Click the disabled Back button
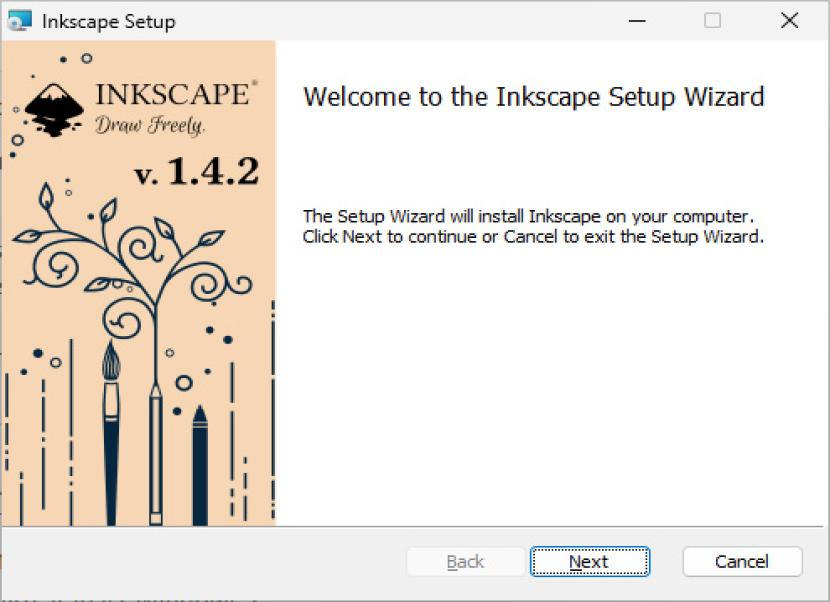830x602 pixels. tap(464, 561)
